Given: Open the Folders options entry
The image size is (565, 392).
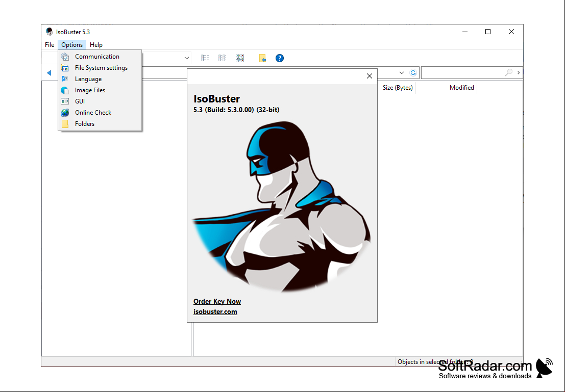Looking at the screenshot, I should click(x=100, y=123).
